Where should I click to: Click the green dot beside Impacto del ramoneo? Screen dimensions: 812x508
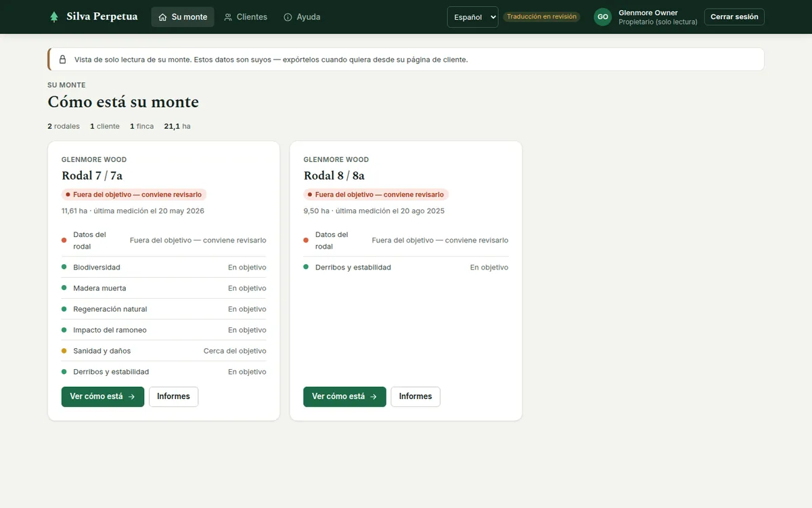point(64,330)
